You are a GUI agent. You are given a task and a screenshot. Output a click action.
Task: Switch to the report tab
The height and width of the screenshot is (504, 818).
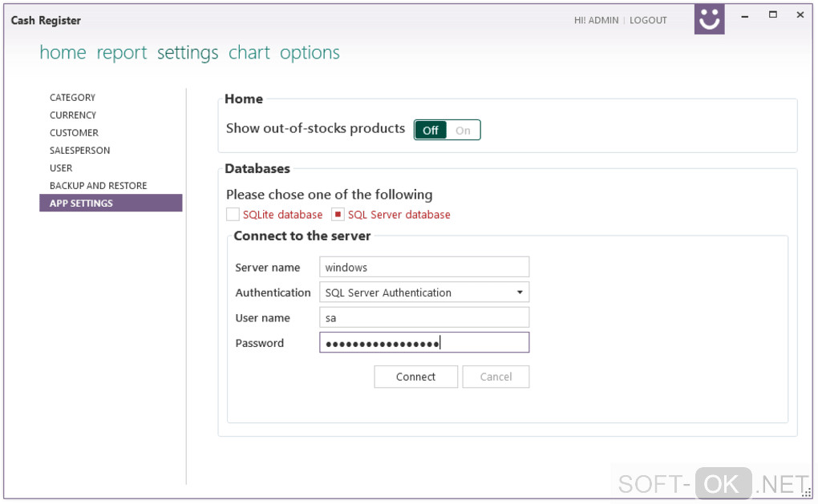tap(122, 53)
